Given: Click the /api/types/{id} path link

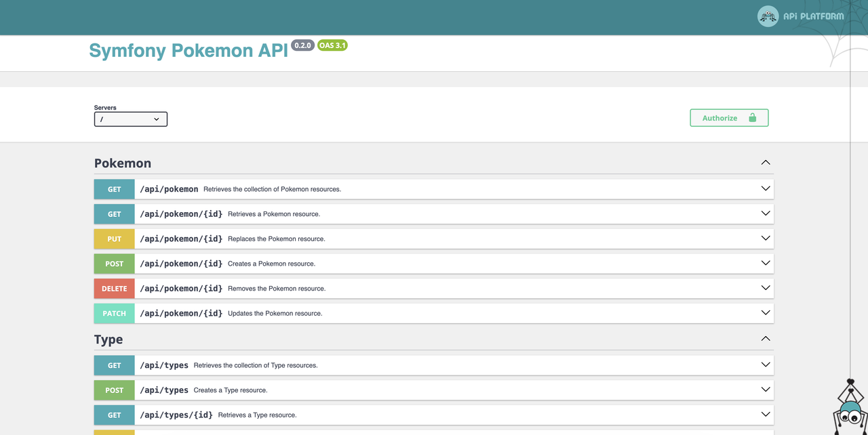Looking at the screenshot, I should (176, 415).
